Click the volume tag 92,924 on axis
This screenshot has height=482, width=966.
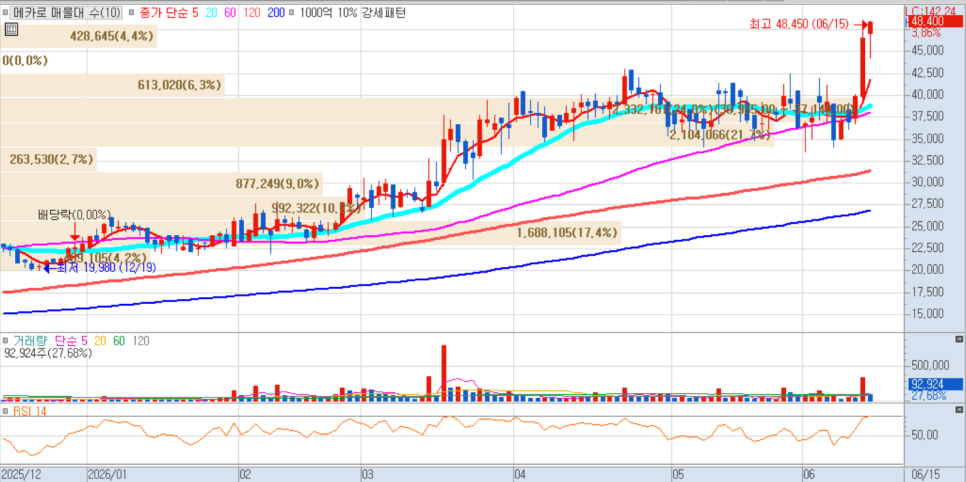(935, 384)
